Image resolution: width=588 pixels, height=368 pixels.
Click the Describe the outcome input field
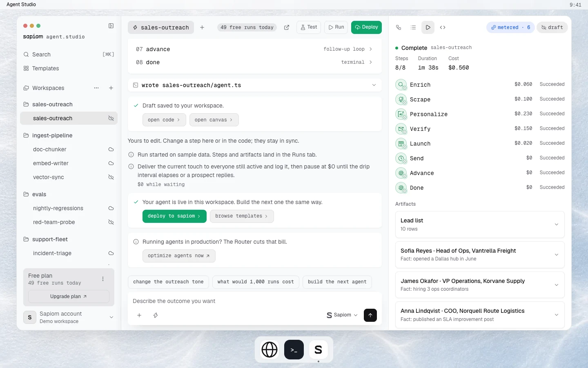point(255,301)
